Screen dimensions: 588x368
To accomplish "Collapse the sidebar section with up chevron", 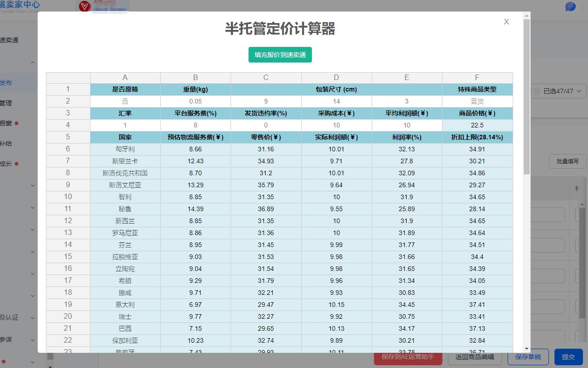I will click(x=33, y=63).
